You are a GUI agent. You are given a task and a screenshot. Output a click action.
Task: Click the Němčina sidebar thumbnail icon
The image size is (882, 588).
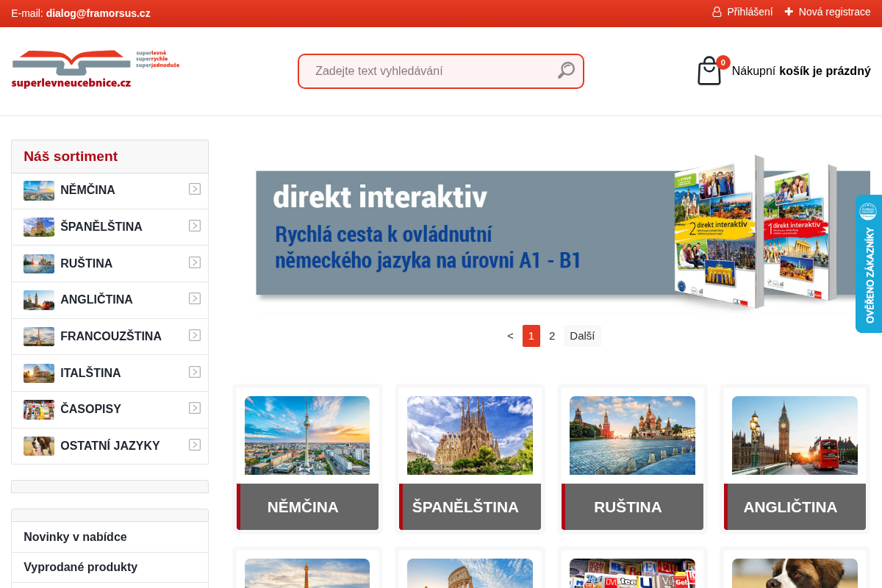[39, 190]
